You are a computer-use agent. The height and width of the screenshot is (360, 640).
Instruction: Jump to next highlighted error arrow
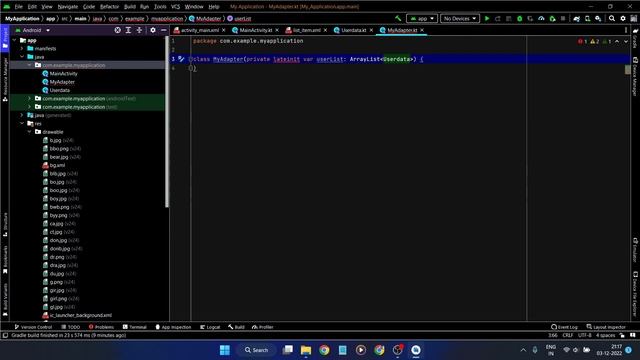pos(626,42)
